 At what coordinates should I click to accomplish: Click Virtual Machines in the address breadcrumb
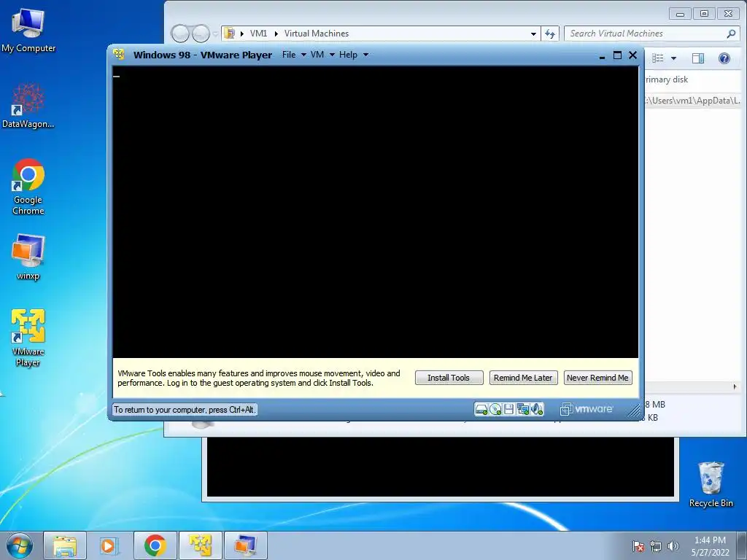[x=317, y=34]
